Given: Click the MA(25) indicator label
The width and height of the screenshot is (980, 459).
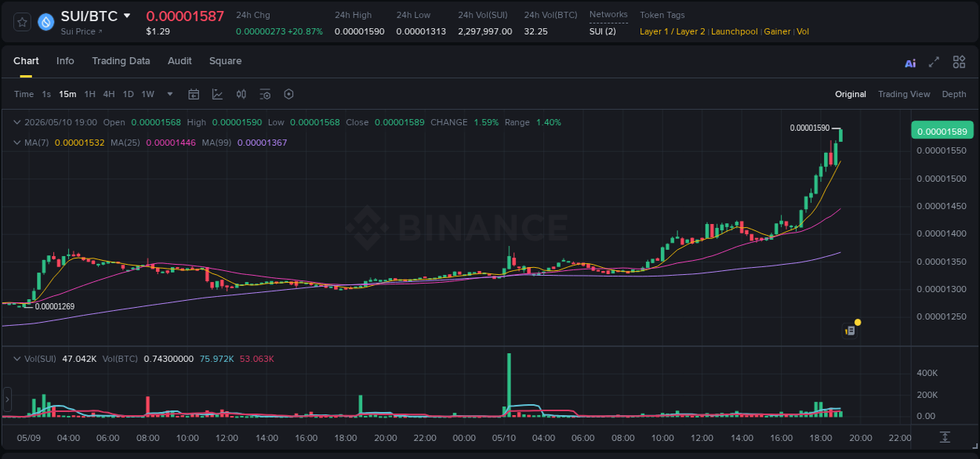Looking at the screenshot, I should (125, 143).
